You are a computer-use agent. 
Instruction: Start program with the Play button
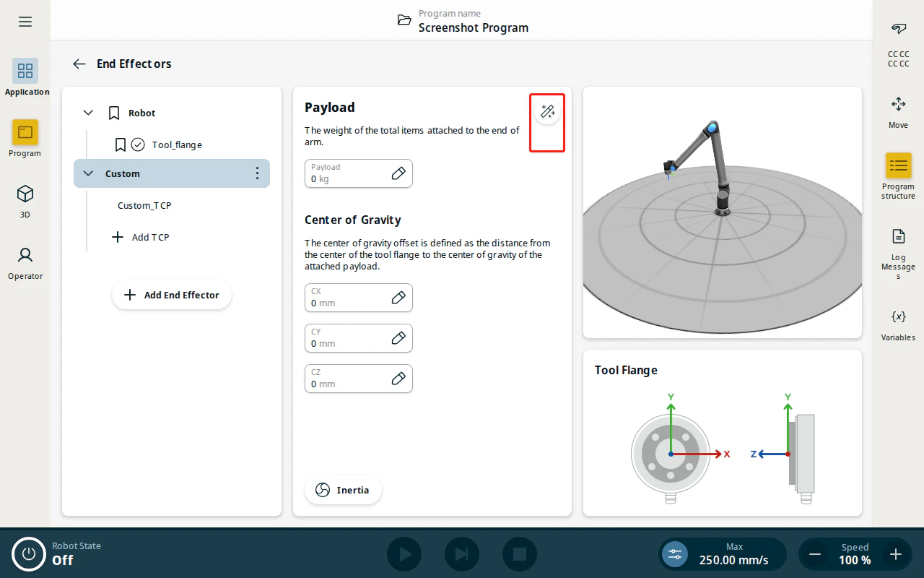pos(404,554)
